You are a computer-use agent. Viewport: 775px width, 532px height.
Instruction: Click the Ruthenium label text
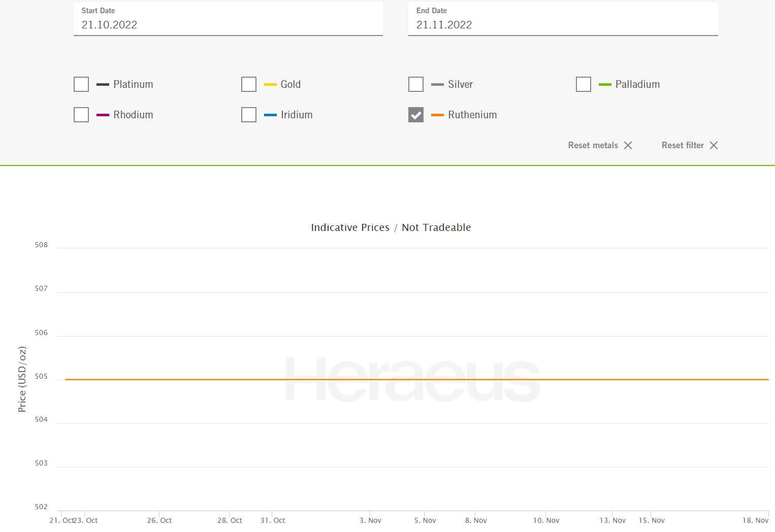pos(472,115)
